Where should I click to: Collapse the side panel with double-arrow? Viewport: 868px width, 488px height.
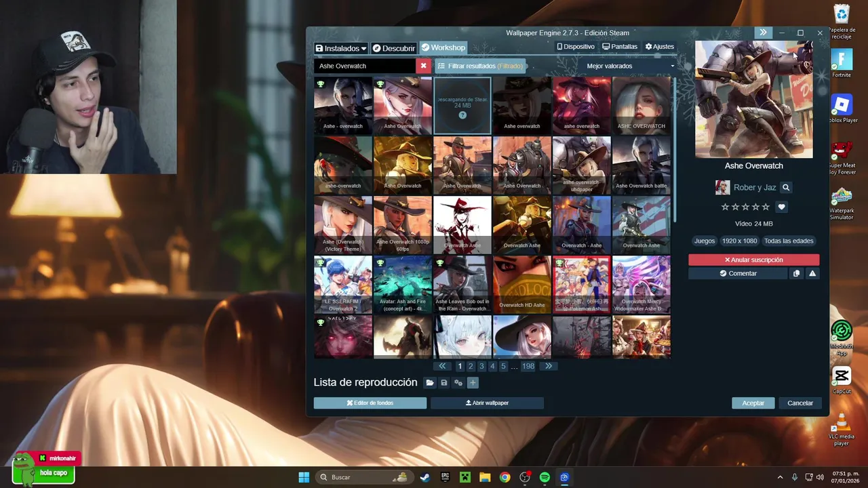(x=763, y=33)
